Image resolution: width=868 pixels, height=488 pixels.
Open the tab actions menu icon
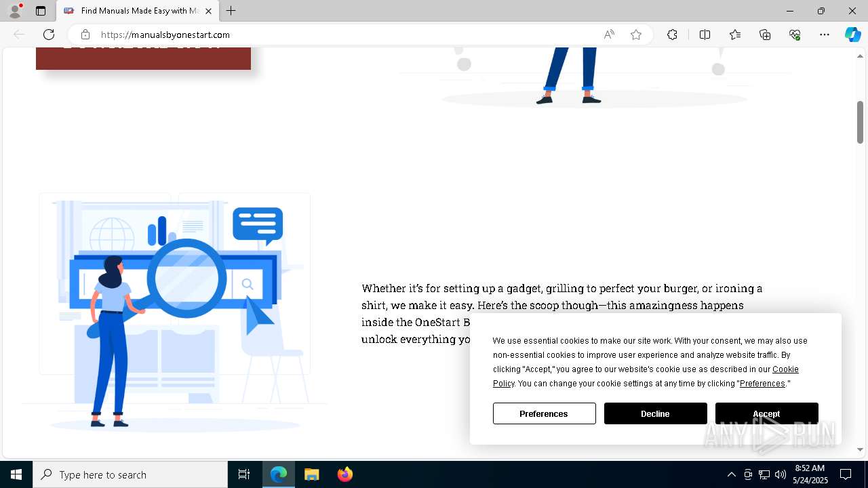pos(41,11)
